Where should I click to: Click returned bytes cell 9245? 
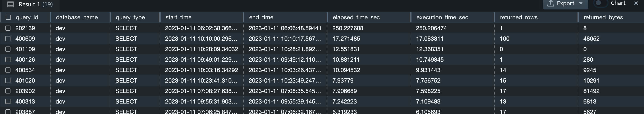tap(589, 70)
